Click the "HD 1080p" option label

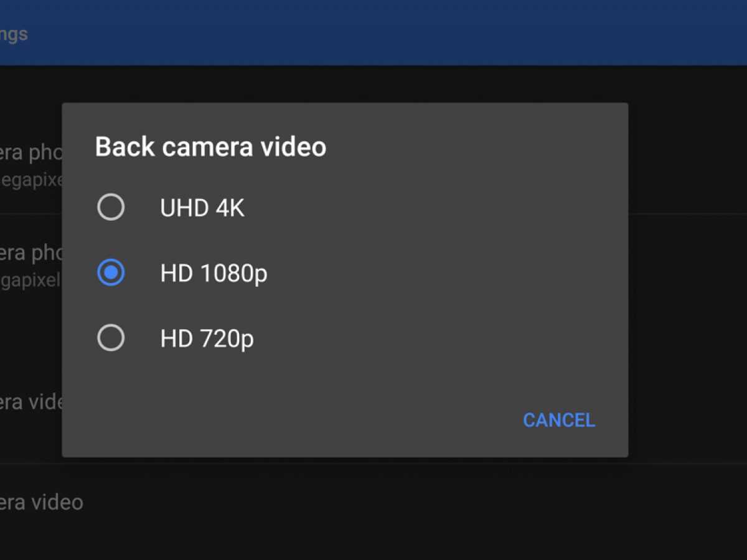click(214, 274)
